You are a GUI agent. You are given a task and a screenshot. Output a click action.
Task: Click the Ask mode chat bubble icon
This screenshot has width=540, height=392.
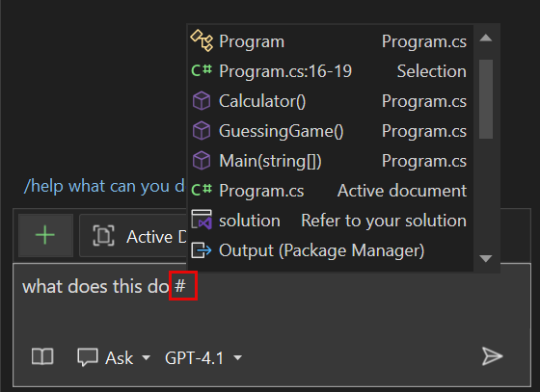[88, 357]
